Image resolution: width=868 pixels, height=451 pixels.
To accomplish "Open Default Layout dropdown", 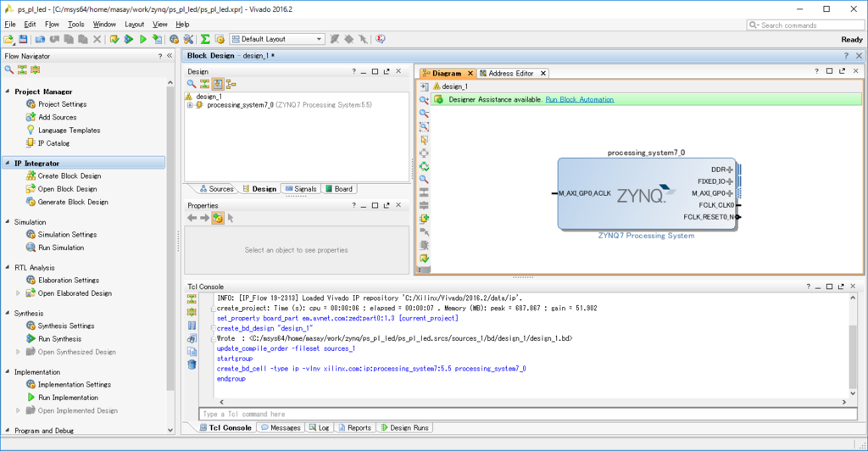I will click(277, 39).
